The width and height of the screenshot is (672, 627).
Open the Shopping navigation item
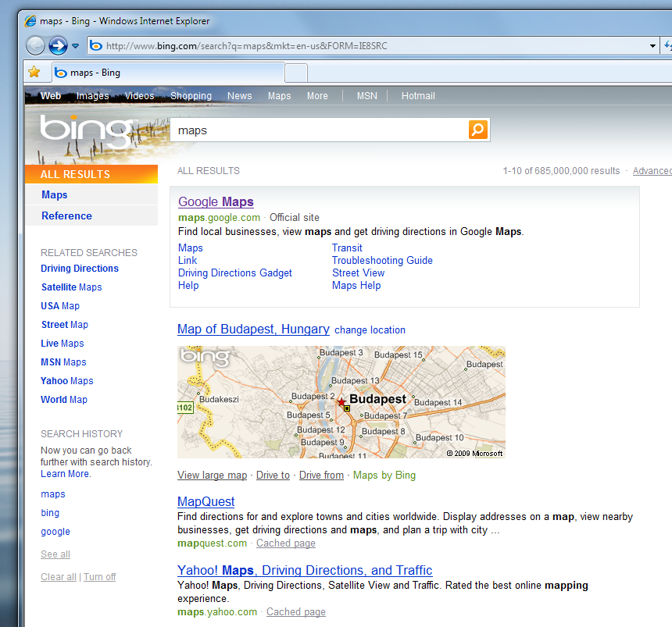pyautogui.click(x=191, y=96)
